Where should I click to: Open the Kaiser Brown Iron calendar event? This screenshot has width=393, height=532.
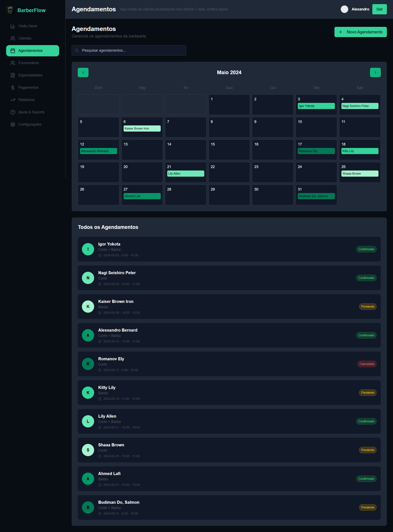[142, 128]
